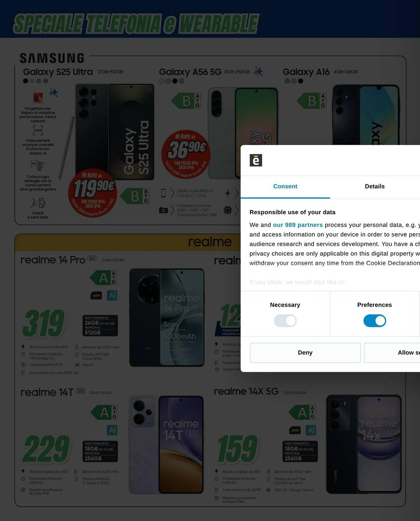Viewport: 420px width, 521px height.
Task: Click the Deny button
Action: coord(305,353)
